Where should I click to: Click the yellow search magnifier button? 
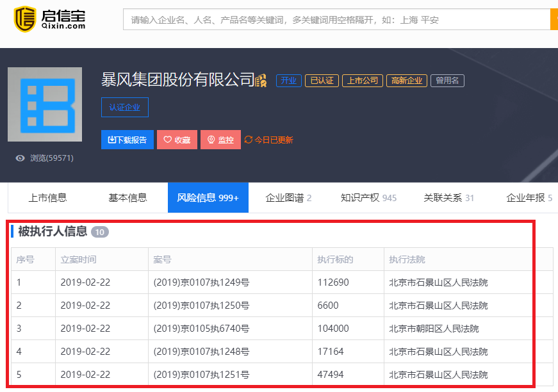pyautogui.click(x=553, y=19)
